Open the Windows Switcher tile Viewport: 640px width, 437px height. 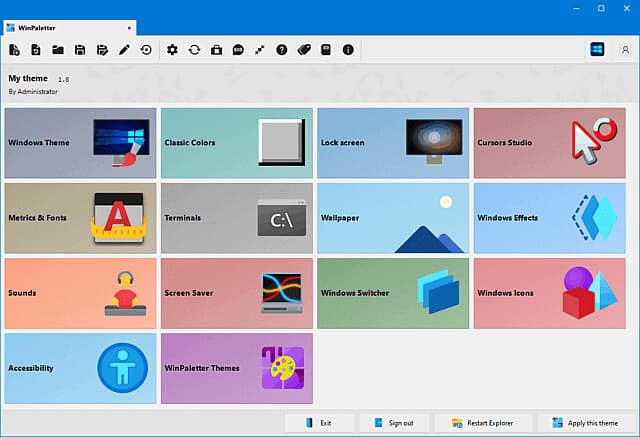pos(393,293)
